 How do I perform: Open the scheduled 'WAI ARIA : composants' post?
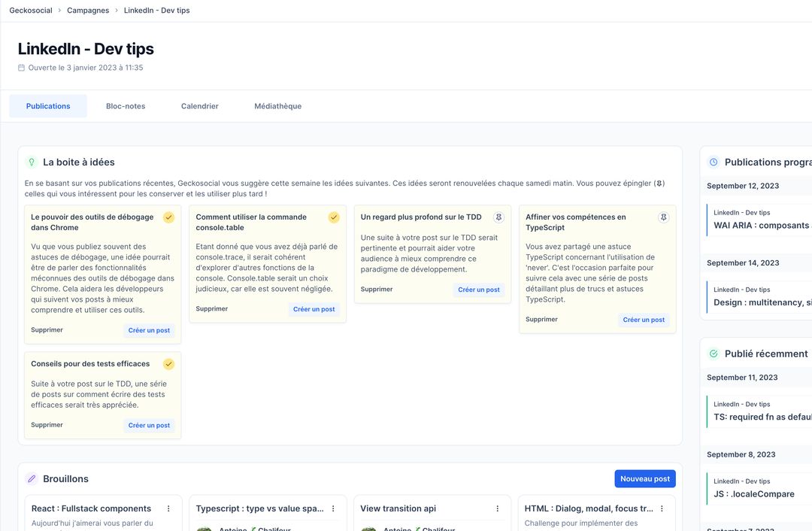click(x=759, y=220)
